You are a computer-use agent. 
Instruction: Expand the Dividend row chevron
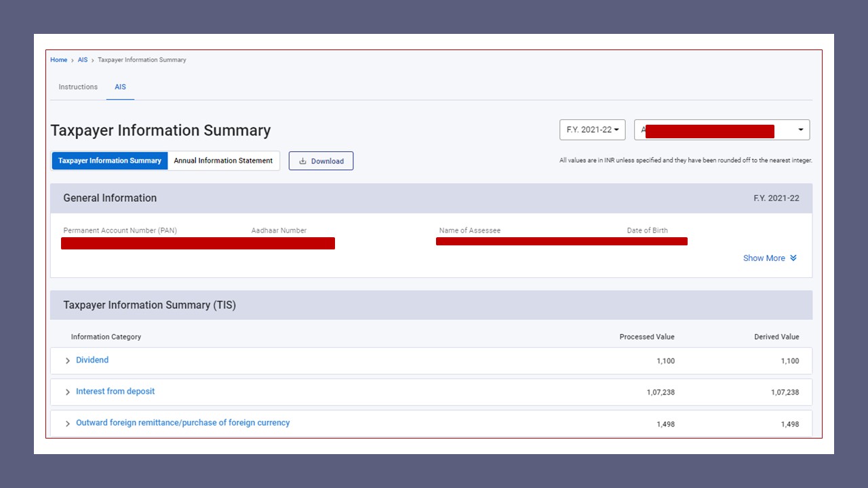[67, 361]
